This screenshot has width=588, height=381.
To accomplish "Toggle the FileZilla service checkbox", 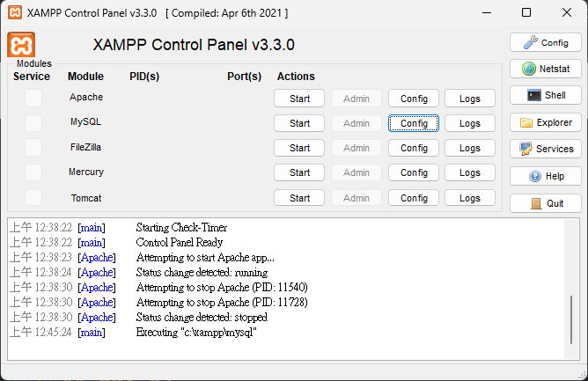I will click(33, 148).
